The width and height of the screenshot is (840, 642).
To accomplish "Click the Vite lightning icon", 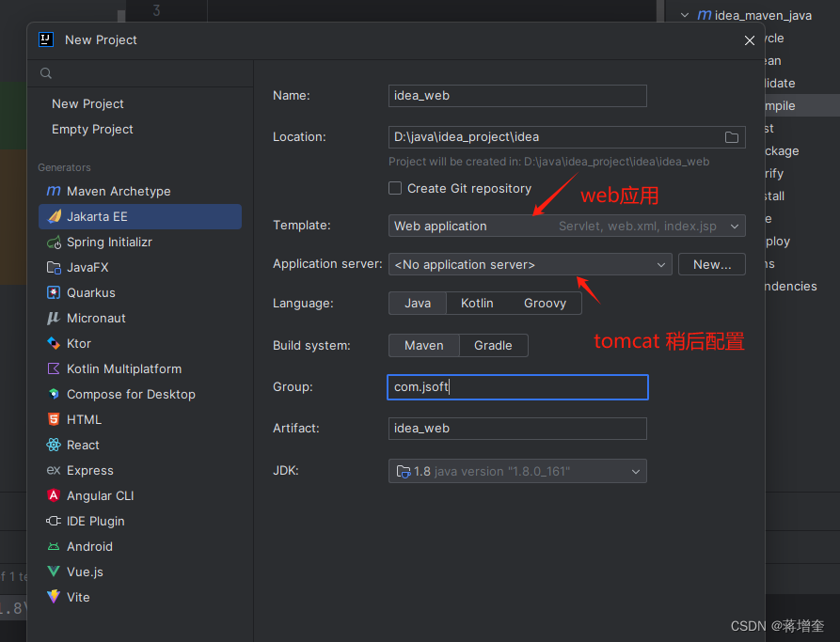I will click(54, 597).
